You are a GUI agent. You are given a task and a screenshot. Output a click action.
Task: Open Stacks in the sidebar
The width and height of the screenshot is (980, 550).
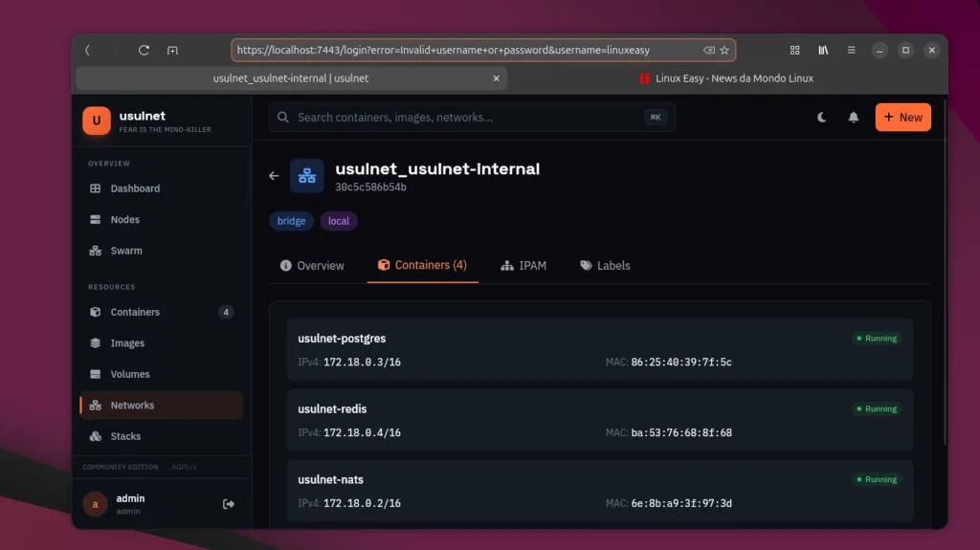pyautogui.click(x=161, y=436)
